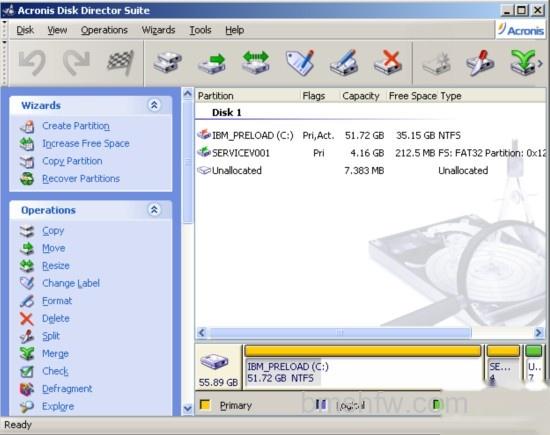Select the Unallocated row in partition list
Screen dimensions: 550x435
coord(370,170)
